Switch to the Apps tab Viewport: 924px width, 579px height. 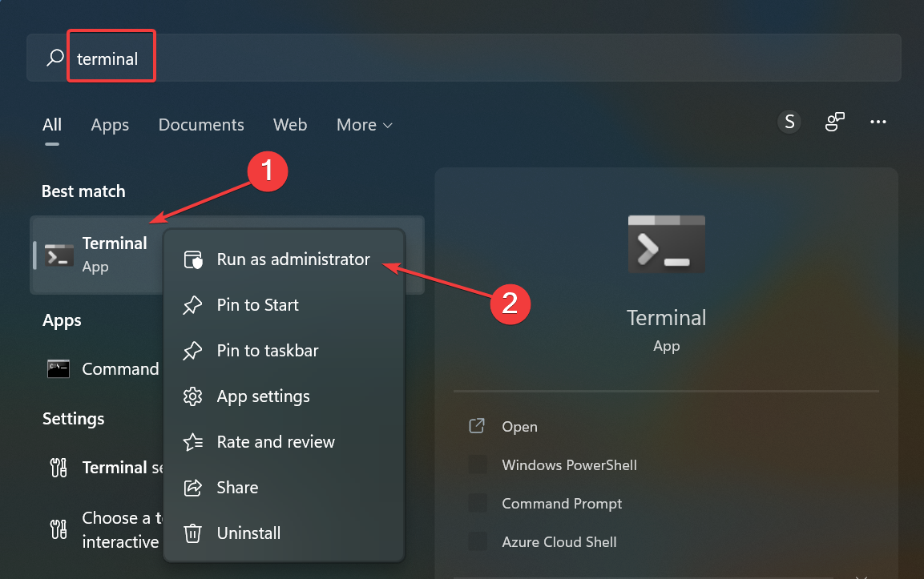(x=110, y=125)
